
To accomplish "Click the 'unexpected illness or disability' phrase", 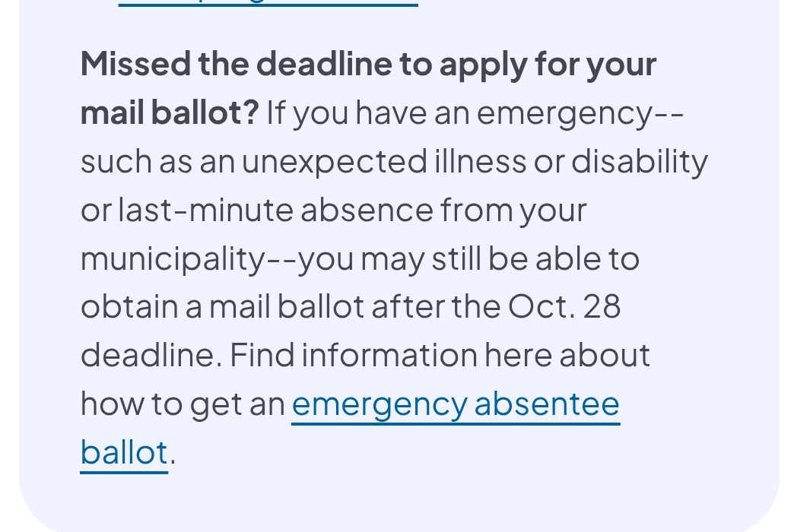I will 474,161.
